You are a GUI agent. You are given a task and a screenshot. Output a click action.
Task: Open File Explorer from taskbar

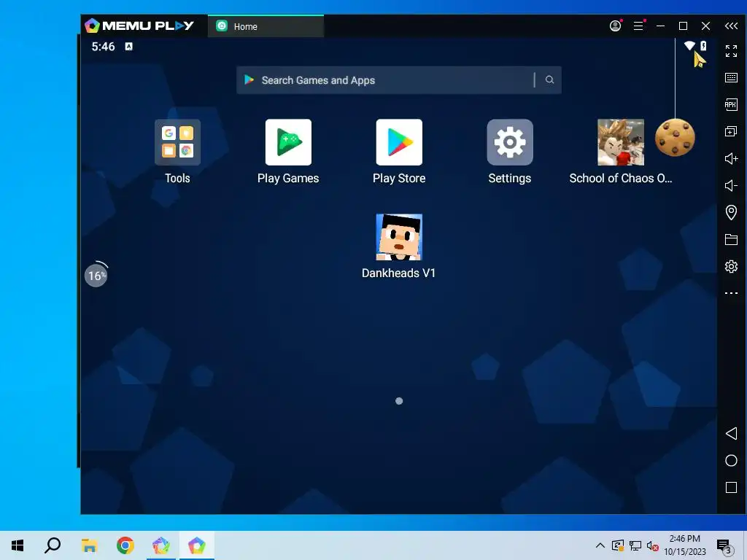(x=89, y=545)
